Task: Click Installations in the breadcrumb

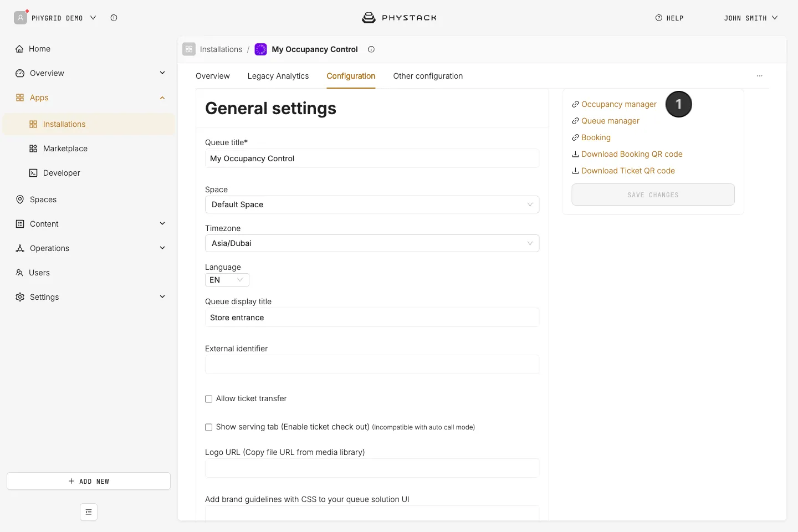Action: [x=221, y=49]
